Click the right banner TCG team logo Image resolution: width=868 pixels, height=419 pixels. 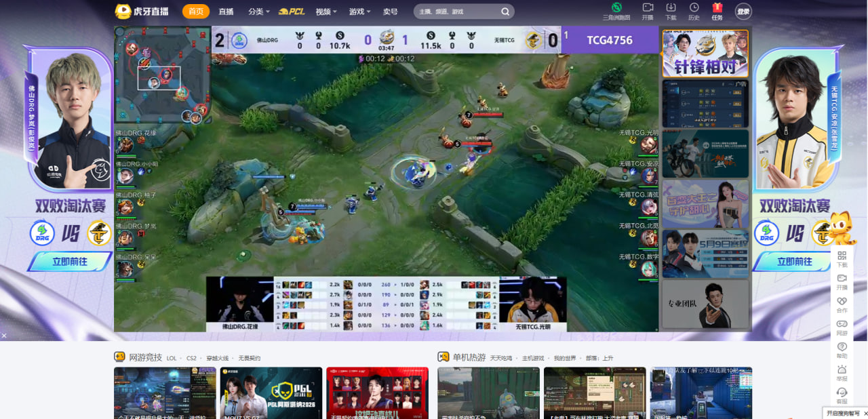tap(824, 233)
